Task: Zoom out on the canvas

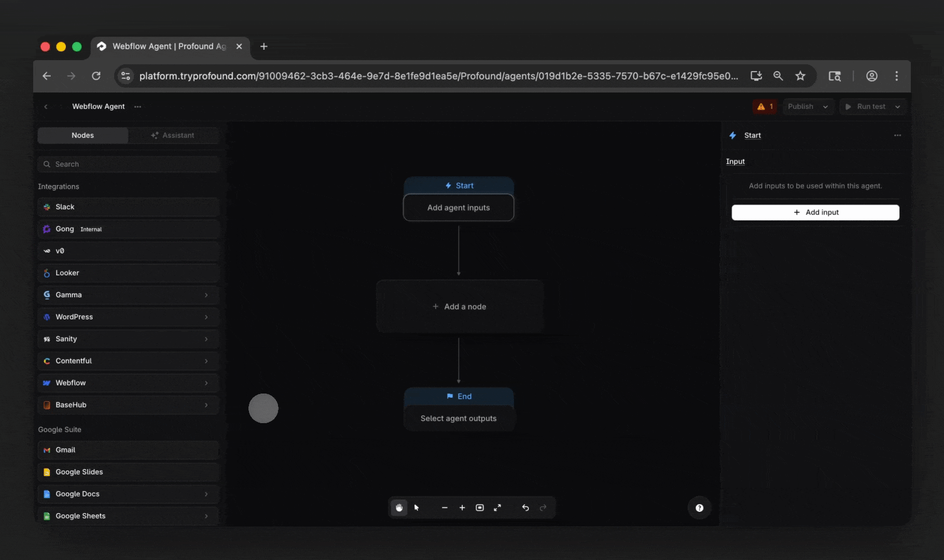Action: point(445,508)
